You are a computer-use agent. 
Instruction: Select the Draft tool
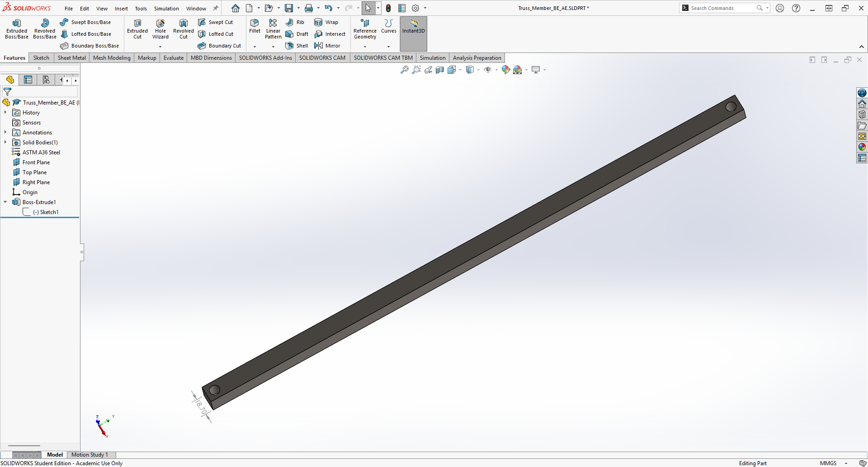coord(297,34)
